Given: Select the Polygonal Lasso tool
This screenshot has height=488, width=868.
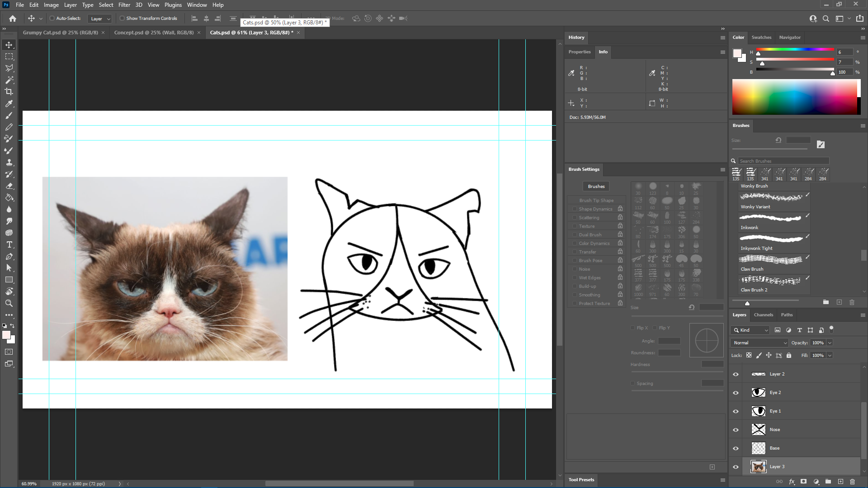Looking at the screenshot, I should (x=9, y=68).
